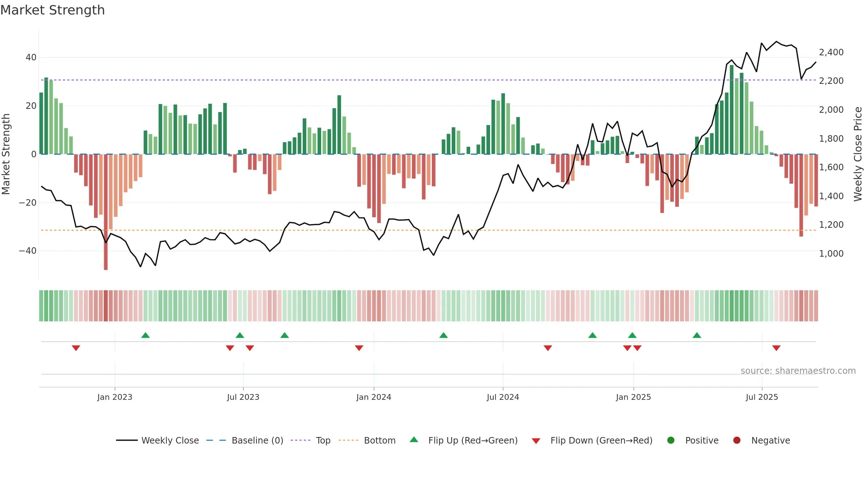Click the −40 Market Strength axis value
The height and width of the screenshot is (488, 868).
point(28,251)
